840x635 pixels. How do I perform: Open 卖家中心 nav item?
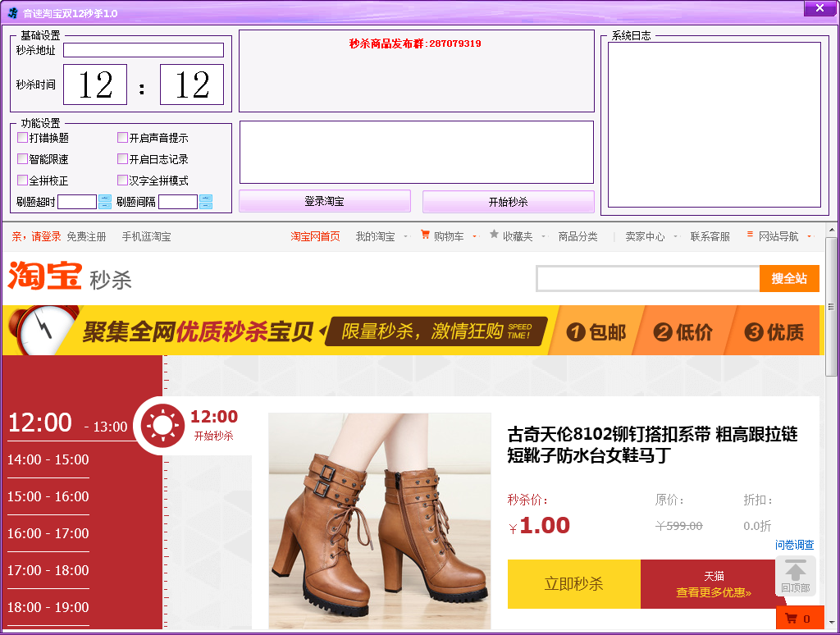click(x=645, y=236)
